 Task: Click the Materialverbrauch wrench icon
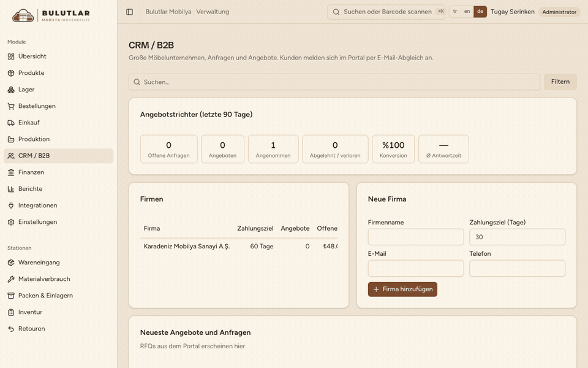point(11,279)
